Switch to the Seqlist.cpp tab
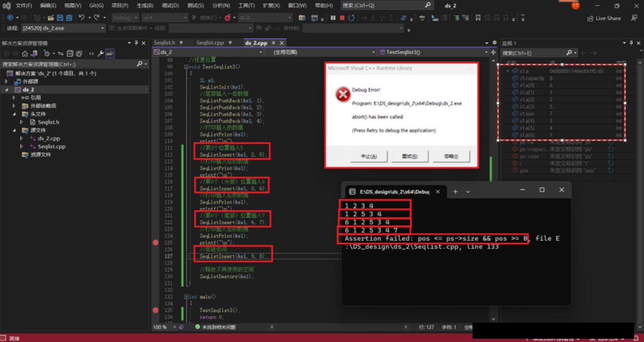 [x=210, y=43]
